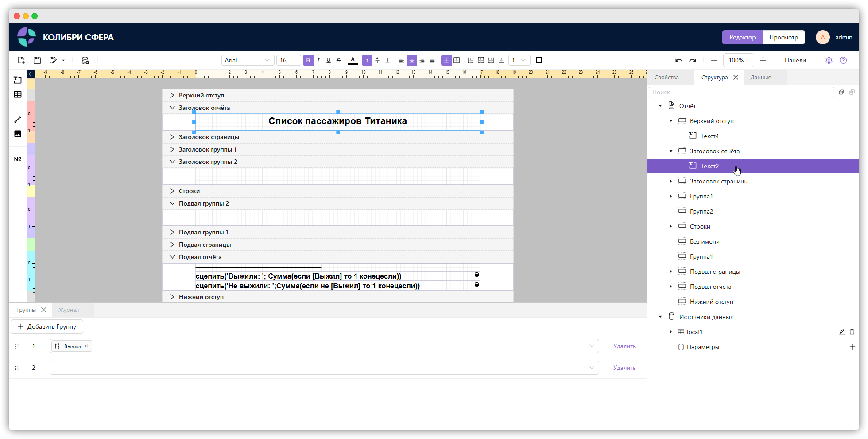The width and height of the screenshot is (868, 439).
Task: Open the save-as options arrow
Action: coord(63,60)
